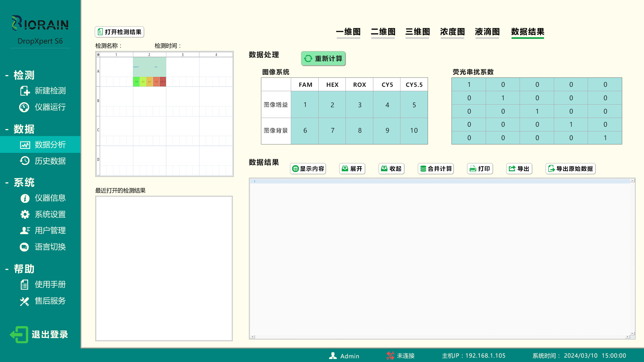644x362 pixels.
Task: Open the 使用手册 user manual
Action: (50, 284)
